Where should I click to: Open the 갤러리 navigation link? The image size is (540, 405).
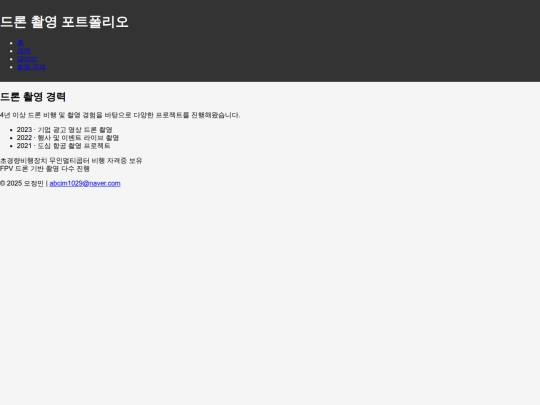[x=27, y=59]
